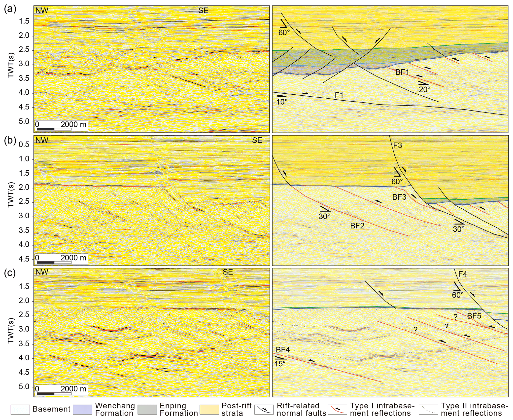Click the Post-rift strata yellow swatch
Viewport: 513px width, 420px height.
point(209,409)
